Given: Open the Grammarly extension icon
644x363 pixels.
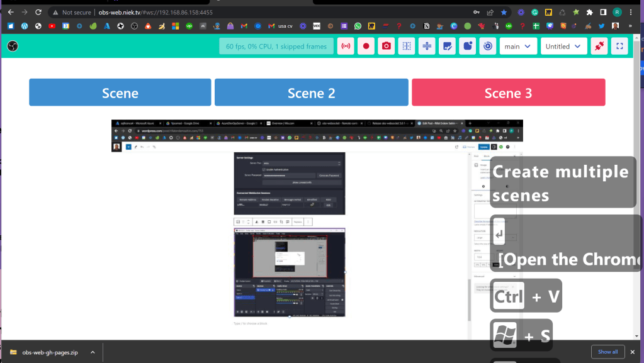Looking at the screenshot, I should [534, 13].
